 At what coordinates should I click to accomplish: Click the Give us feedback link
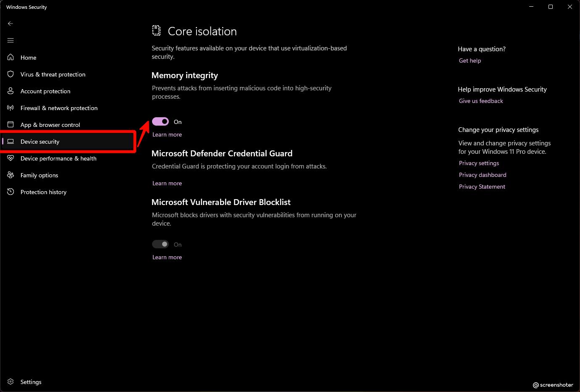(x=481, y=101)
